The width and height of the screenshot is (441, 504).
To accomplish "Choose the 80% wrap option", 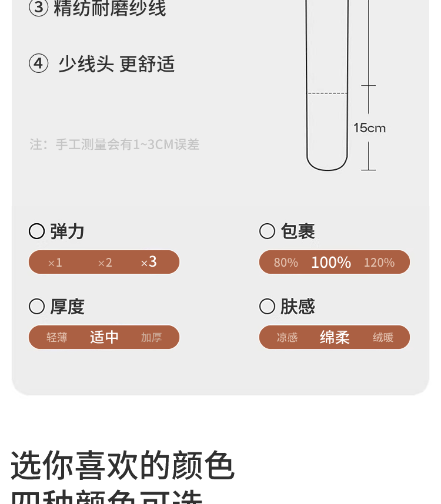I will (286, 263).
